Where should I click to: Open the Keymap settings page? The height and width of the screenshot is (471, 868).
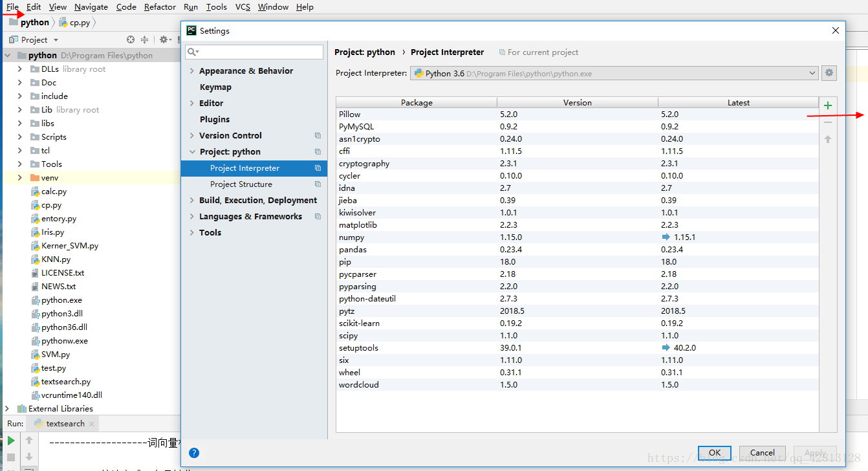point(215,87)
